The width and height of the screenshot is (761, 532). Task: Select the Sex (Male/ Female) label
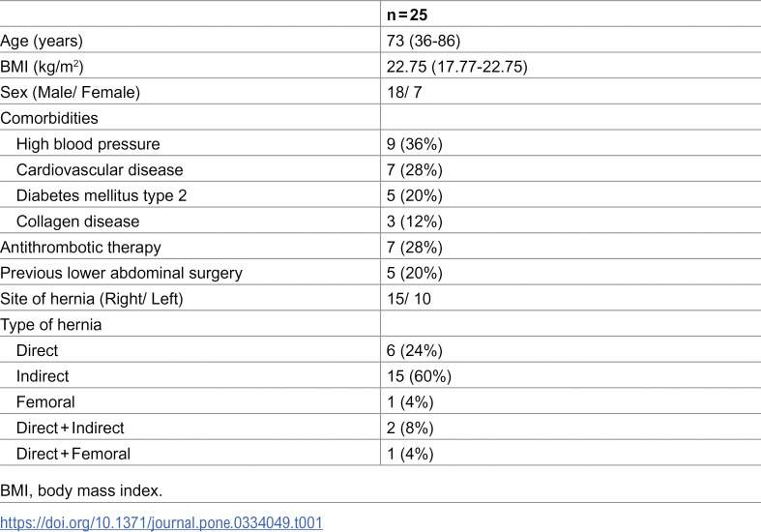pos(70,92)
